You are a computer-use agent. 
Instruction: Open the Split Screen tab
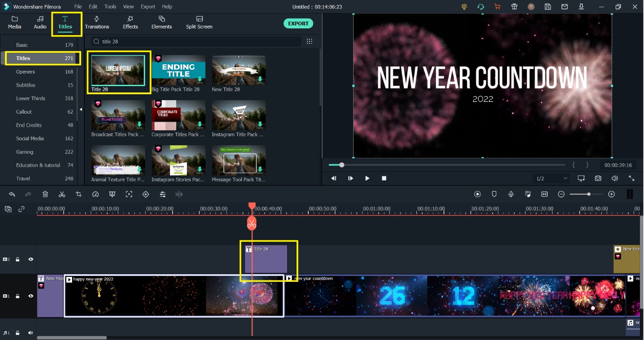point(199,23)
